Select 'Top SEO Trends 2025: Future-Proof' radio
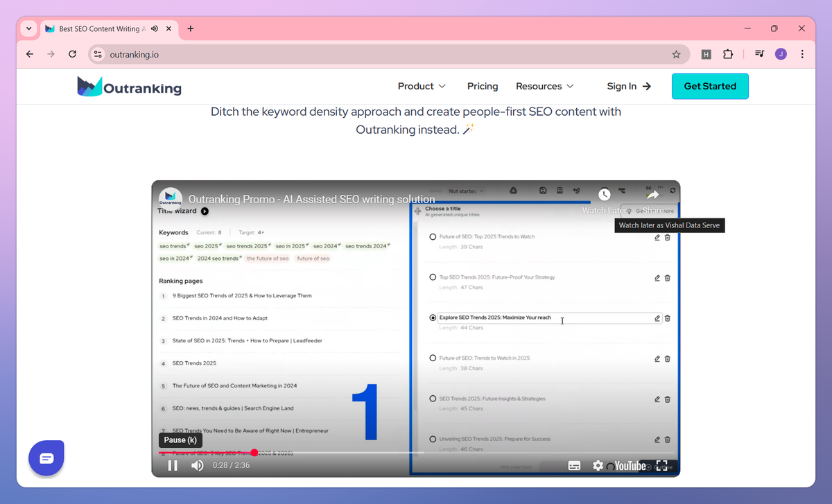Image resolution: width=832 pixels, height=504 pixels. [x=433, y=277]
